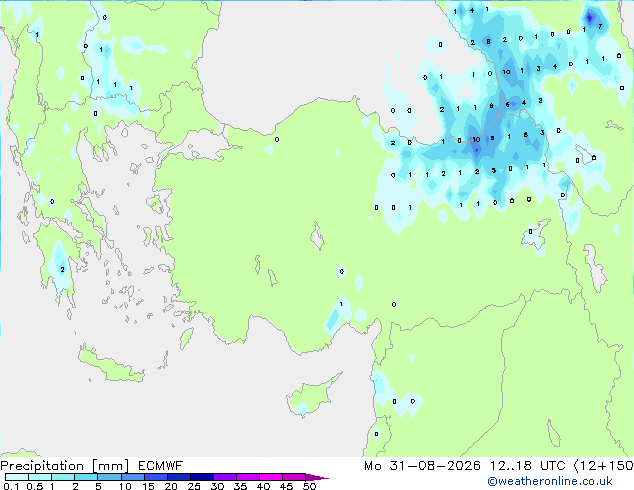The height and width of the screenshot is (490, 634).
Task: Pick the 10–15 mm legend color box
Action: (132, 477)
